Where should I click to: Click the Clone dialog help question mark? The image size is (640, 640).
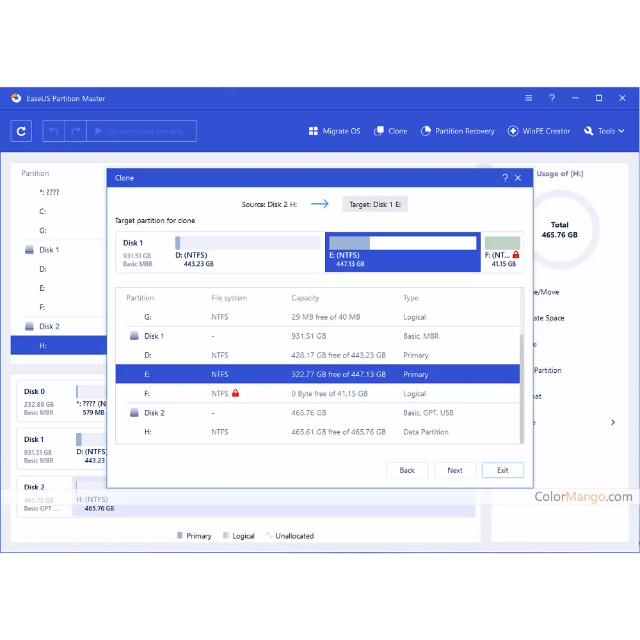pos(504,178)
